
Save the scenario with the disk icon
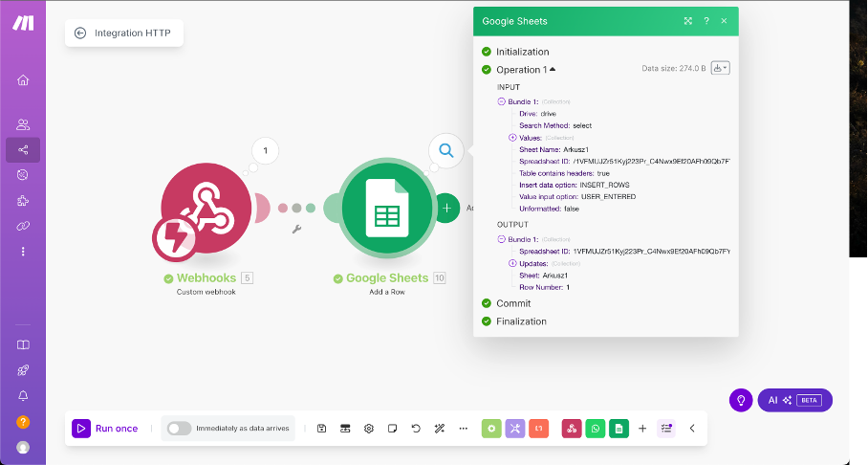point(321,429)
